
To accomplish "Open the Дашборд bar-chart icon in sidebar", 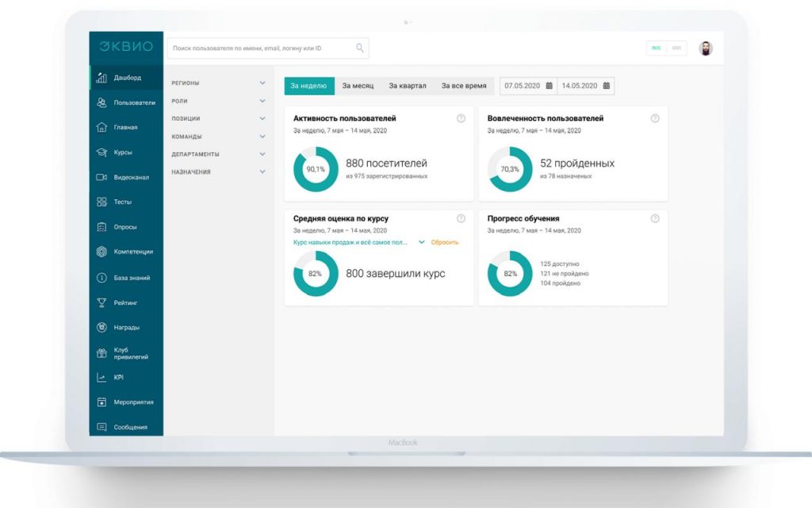I will coord(101,78).
